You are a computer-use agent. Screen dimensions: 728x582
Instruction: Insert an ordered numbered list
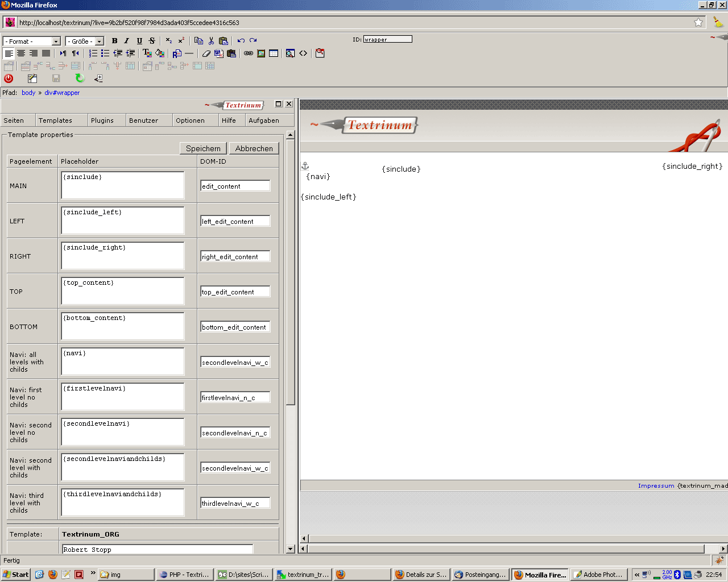coord(93,53)
